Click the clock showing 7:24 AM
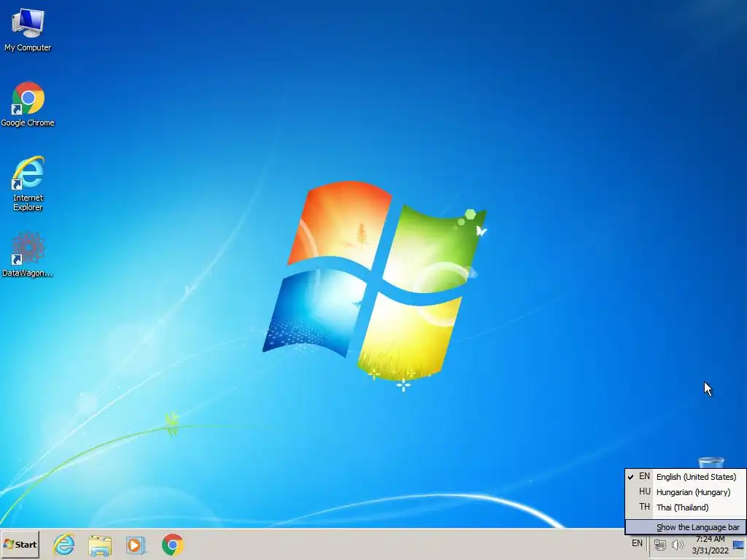Image resolution: width=747 pixels, height=560 pixels. (x=711, y=545)
